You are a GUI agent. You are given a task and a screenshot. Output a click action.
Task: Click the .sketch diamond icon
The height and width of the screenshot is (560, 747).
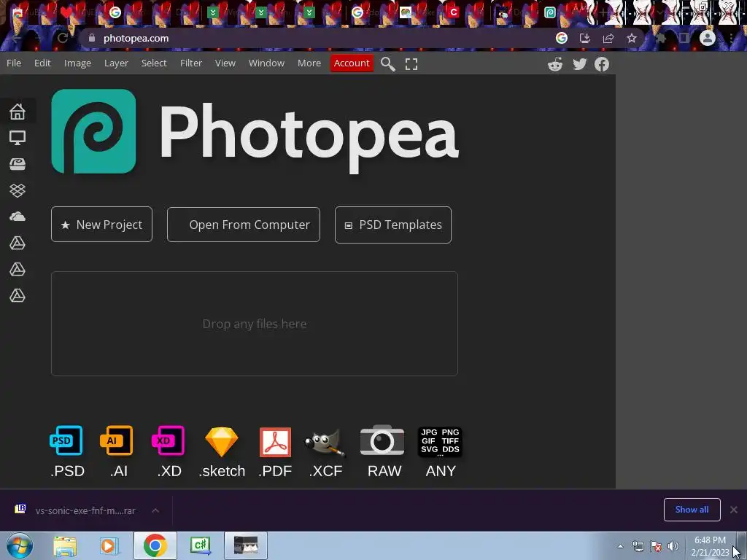222,441
